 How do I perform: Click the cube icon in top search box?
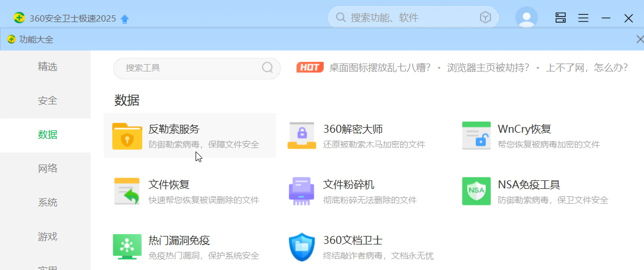485,17
